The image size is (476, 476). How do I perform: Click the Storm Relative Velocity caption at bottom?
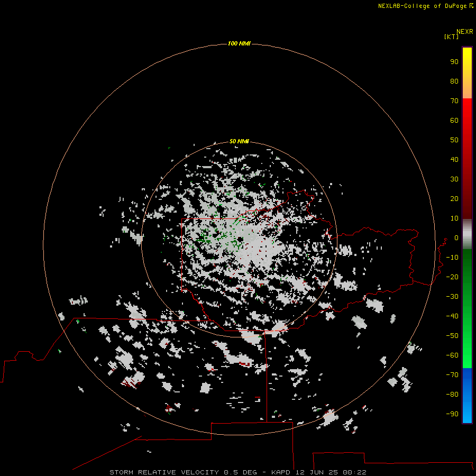tap(237, 472)
